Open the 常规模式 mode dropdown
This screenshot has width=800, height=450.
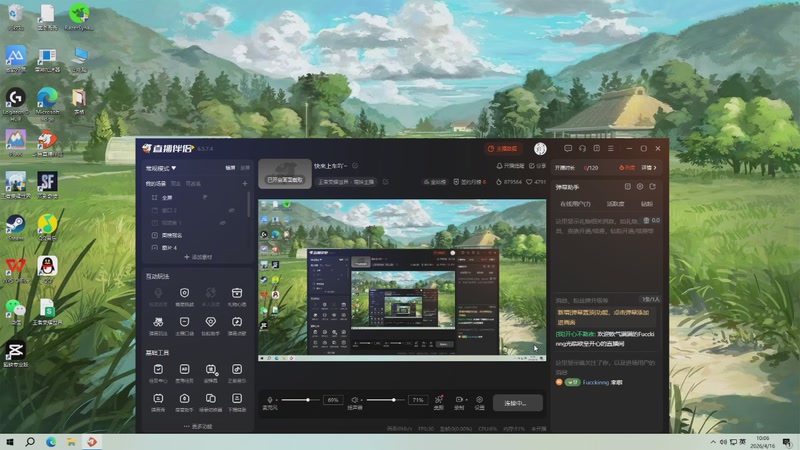click(x=161, y=168)
